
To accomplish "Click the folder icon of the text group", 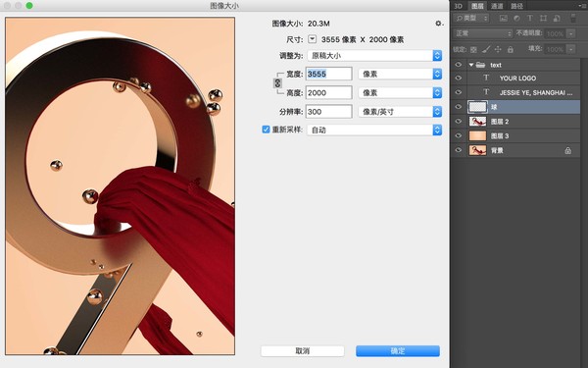I will 480,65.
